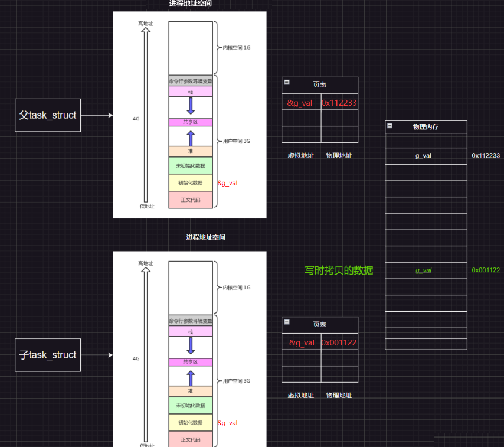Select 虚拟地址 label under child page table
504x447 pixels.
300,396
